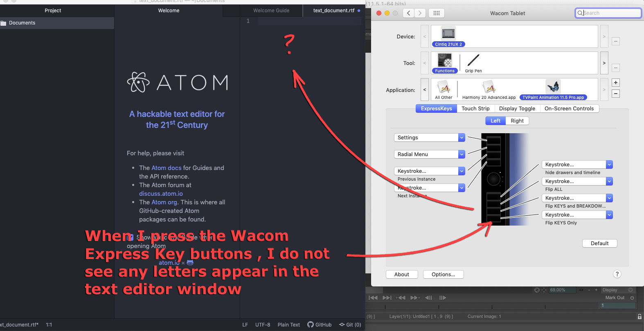Click the About button
The image size is (644, 331).
click(402, 274)
